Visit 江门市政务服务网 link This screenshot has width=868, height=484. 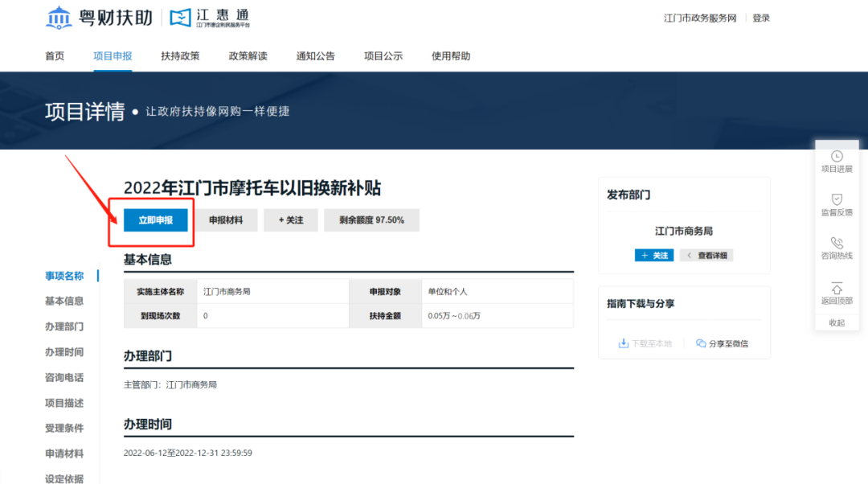[700, 18]
